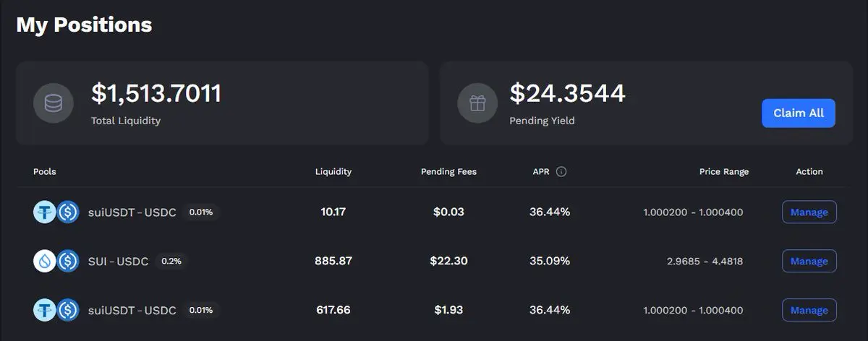
Task: Click Tether icon in the 617.66 liquidity row
Action: (x=45, y=310)
